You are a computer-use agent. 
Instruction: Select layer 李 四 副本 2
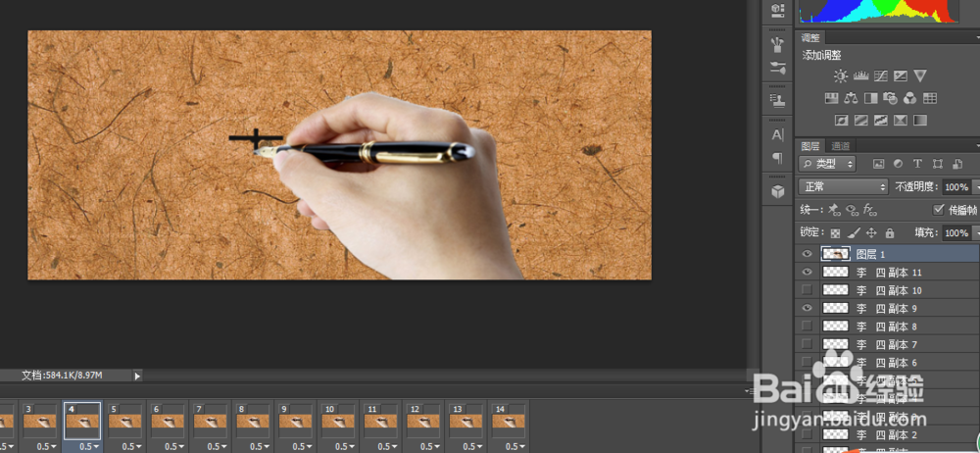(x=888, y=434)
